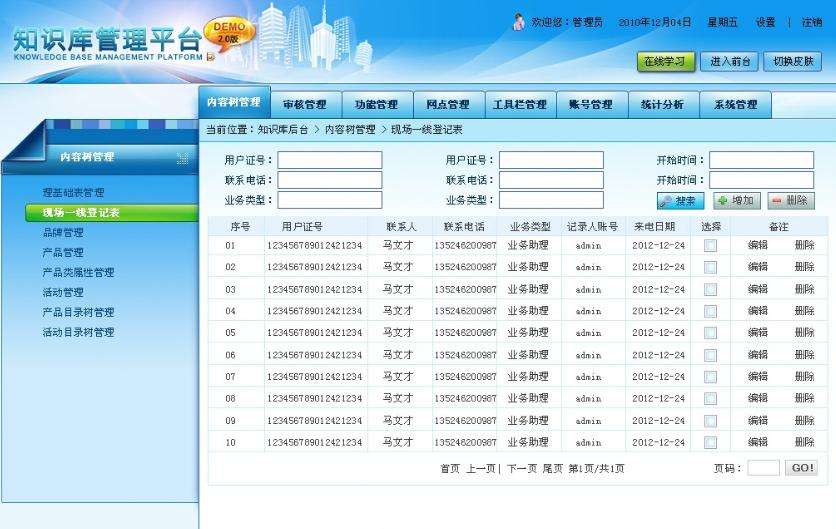
Task: Focus the top 开始时间 input field
Action: point(762,160)
